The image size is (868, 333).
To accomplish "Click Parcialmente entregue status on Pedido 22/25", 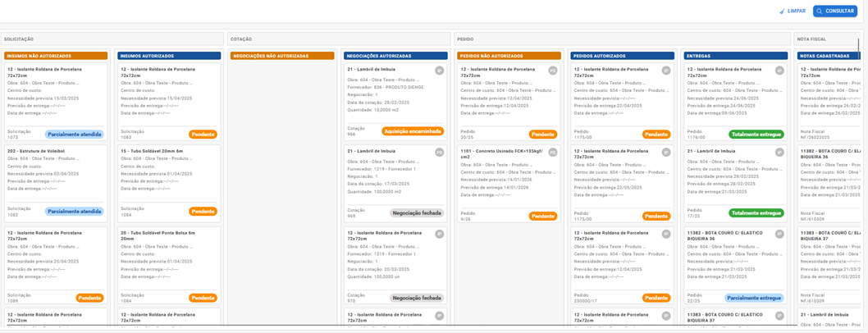I will click(x=754, y=298).
